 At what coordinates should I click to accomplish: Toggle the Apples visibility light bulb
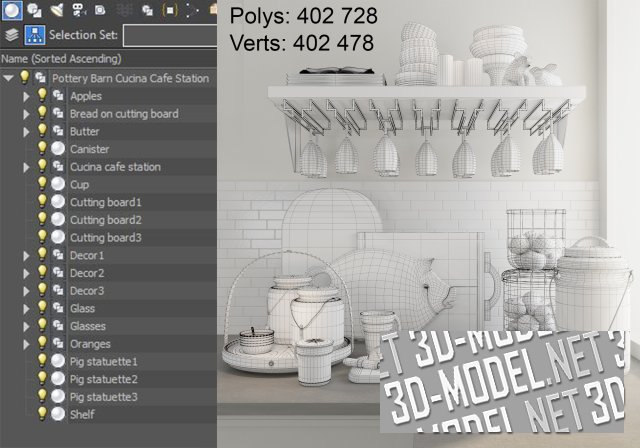click(42, 96)
